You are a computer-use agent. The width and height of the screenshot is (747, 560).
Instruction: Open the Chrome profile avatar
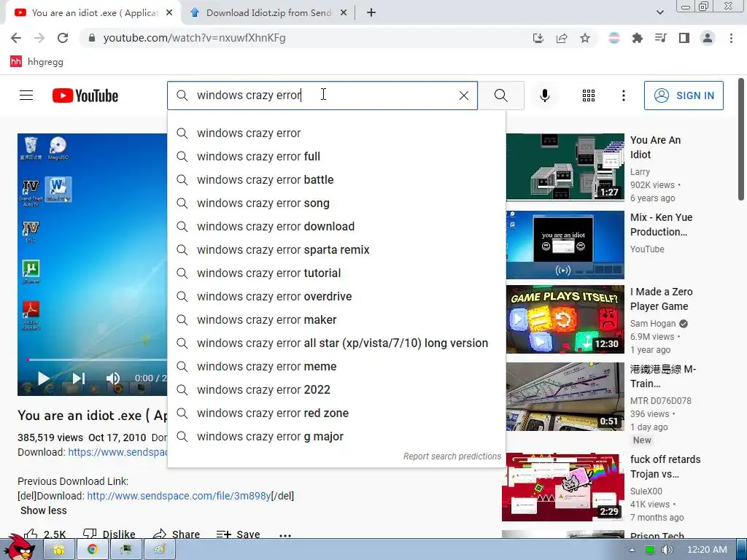(708, 38)
